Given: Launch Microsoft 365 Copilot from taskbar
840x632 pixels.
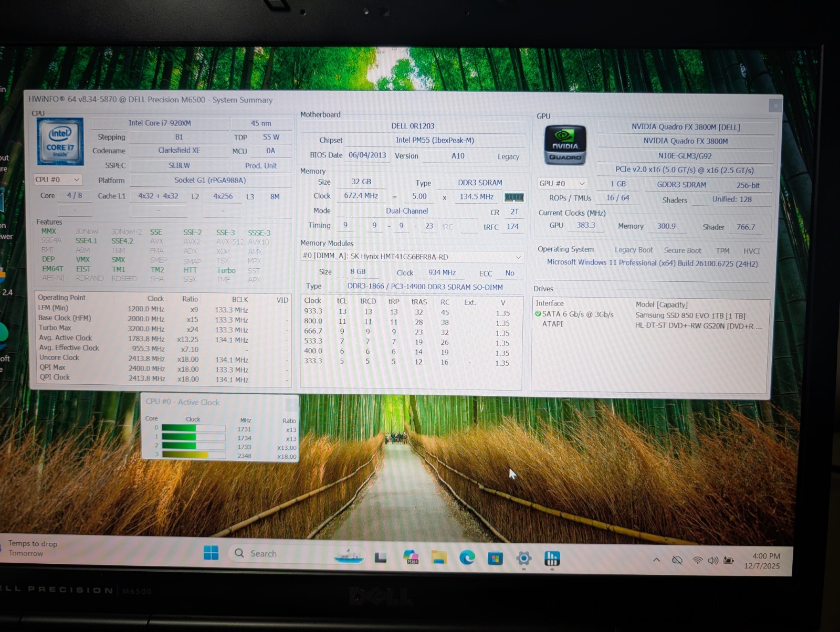Looking at the screenshot, I should pos(411,557).
